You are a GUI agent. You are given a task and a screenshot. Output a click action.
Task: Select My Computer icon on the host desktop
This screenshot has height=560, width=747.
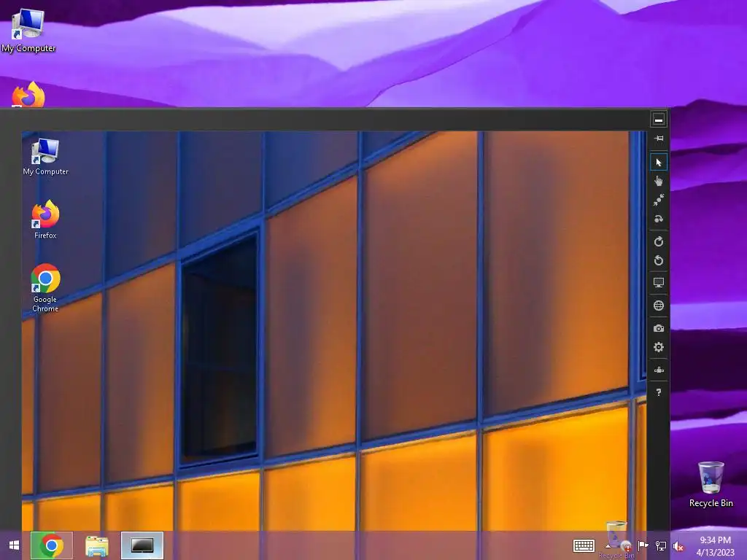pyautogui.click(x=28, y=31)
